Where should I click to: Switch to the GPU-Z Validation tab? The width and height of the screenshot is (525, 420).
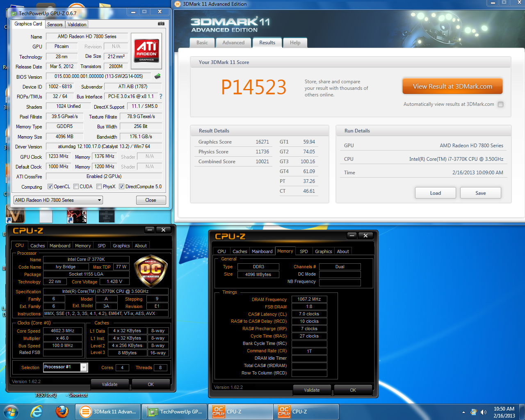tap(77, 25)
